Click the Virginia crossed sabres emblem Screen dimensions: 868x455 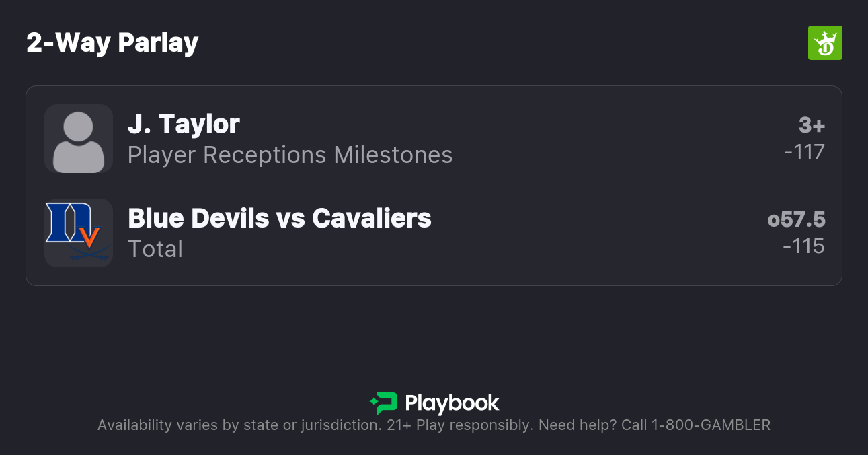(89, 254)
